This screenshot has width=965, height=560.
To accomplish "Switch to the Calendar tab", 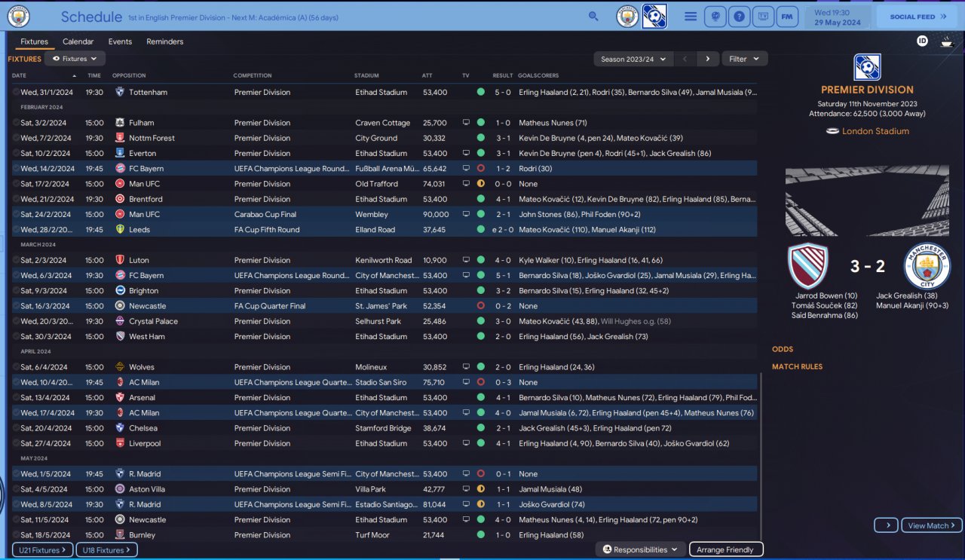I will 78,41.
